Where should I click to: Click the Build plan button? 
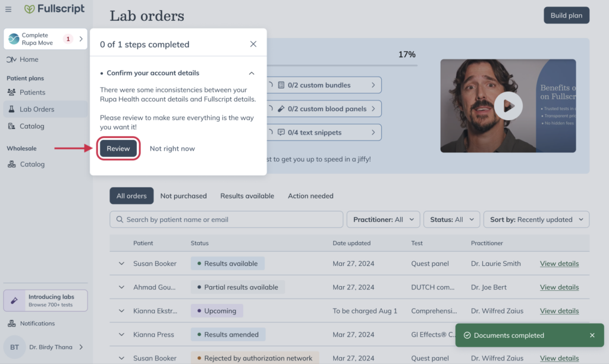[566, 15]
